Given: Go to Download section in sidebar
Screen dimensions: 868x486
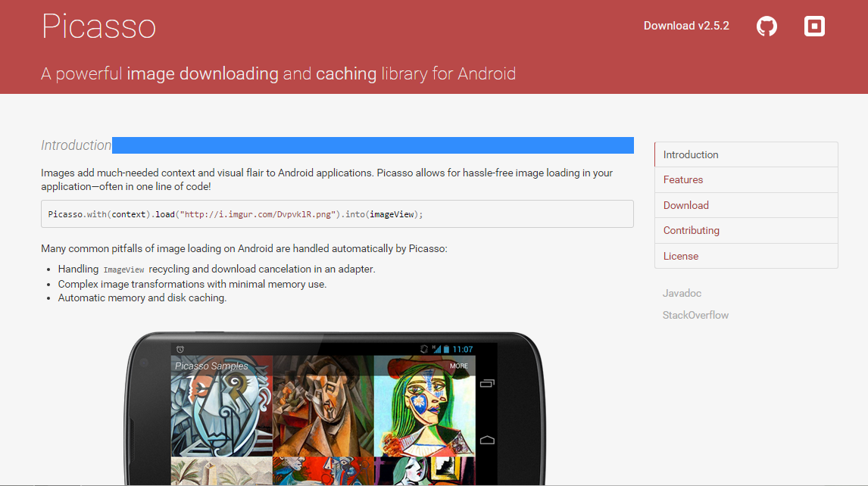Looking at the screenshot, I should pyautogui.click(x=746, y=205).
